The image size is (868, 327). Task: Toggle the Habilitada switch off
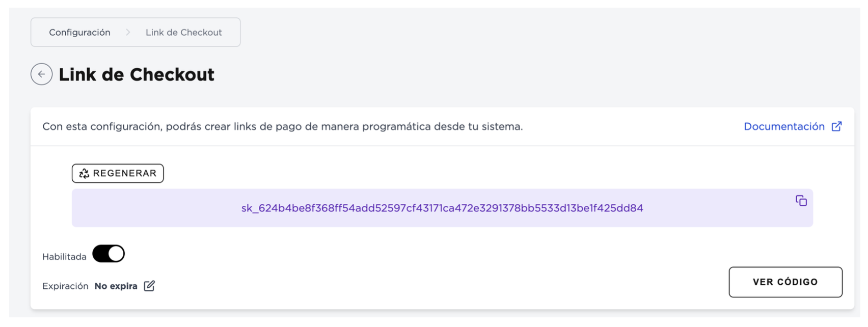(x=108, y=254)
